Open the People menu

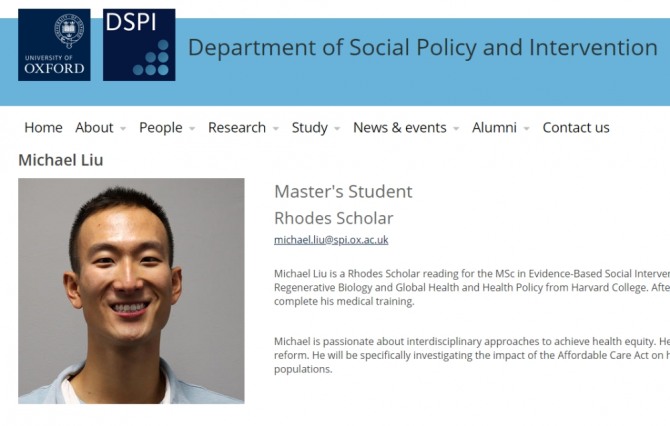click(160, 128)
